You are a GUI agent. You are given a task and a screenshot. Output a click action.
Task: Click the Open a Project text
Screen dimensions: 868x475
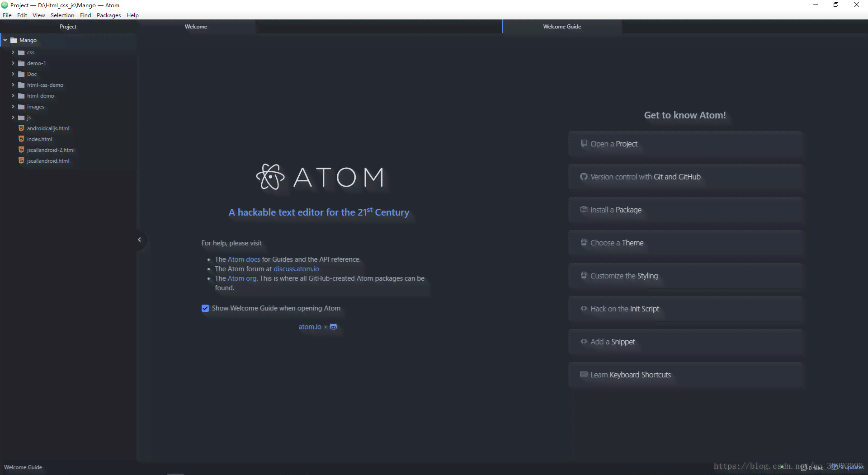[613, 144]
